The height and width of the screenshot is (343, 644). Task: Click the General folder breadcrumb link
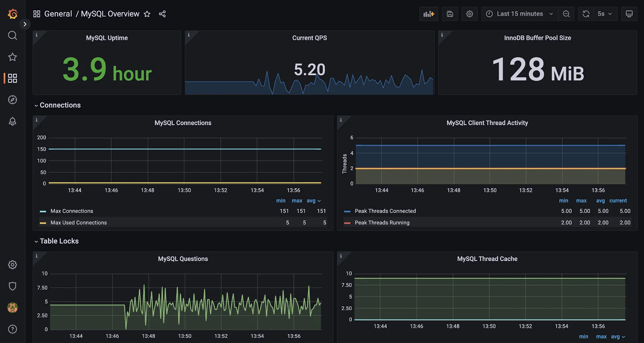pos(58,14)
